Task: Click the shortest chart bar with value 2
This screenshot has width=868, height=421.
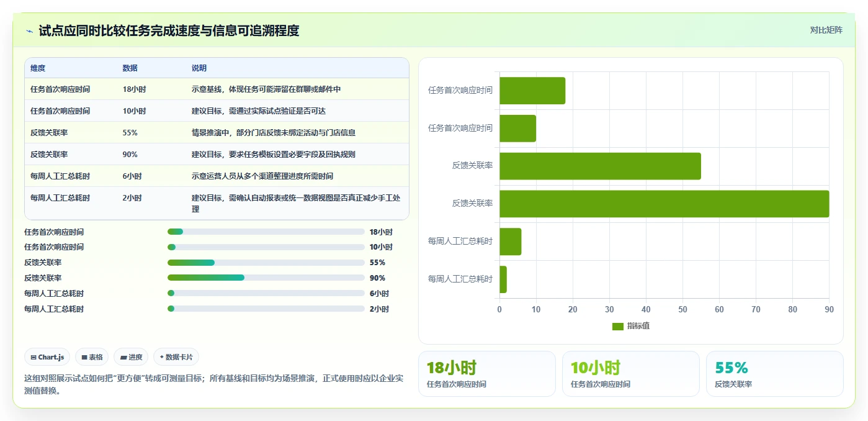Action: tap(503, 279)
